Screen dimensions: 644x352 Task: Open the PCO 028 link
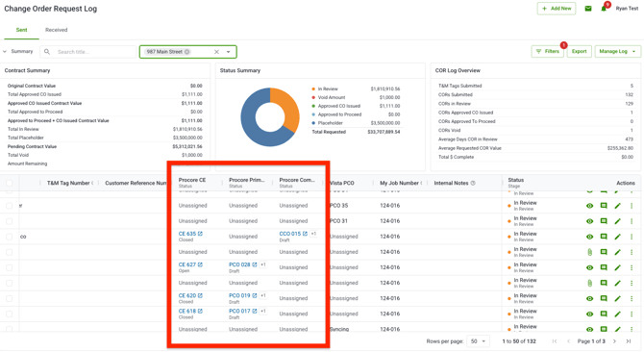coord(239,264)
